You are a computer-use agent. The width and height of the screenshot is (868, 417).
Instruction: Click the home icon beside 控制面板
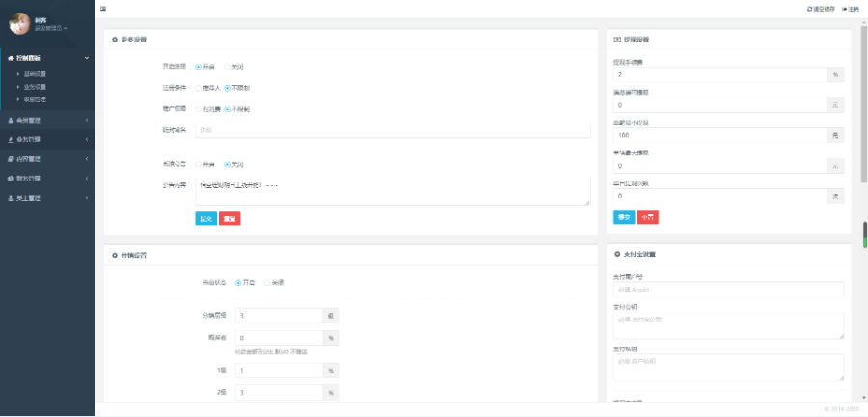click(11, 58)
